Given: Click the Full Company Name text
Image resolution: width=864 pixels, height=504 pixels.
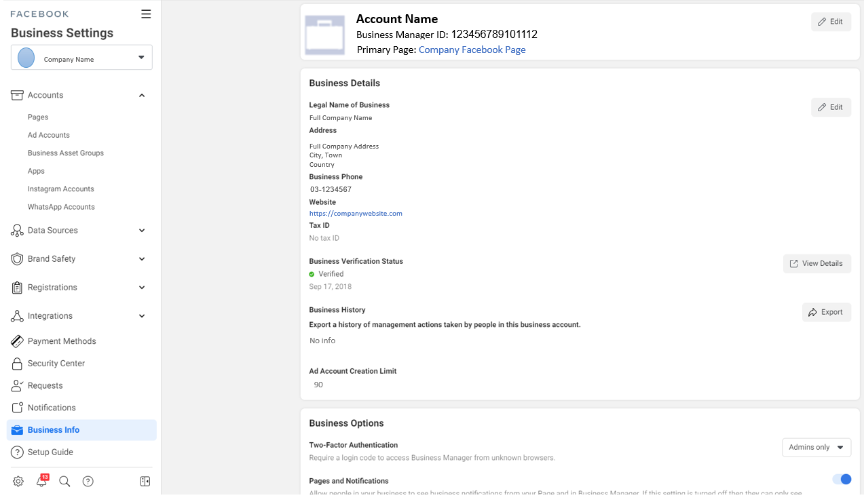Looking at the screenshot, I should 341,118.
